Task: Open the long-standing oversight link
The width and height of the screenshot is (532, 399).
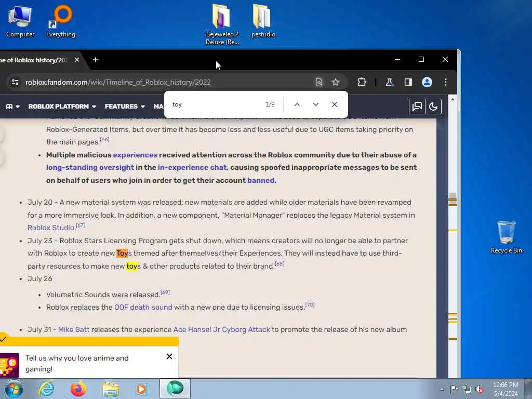Action: (x=90, y=168)
